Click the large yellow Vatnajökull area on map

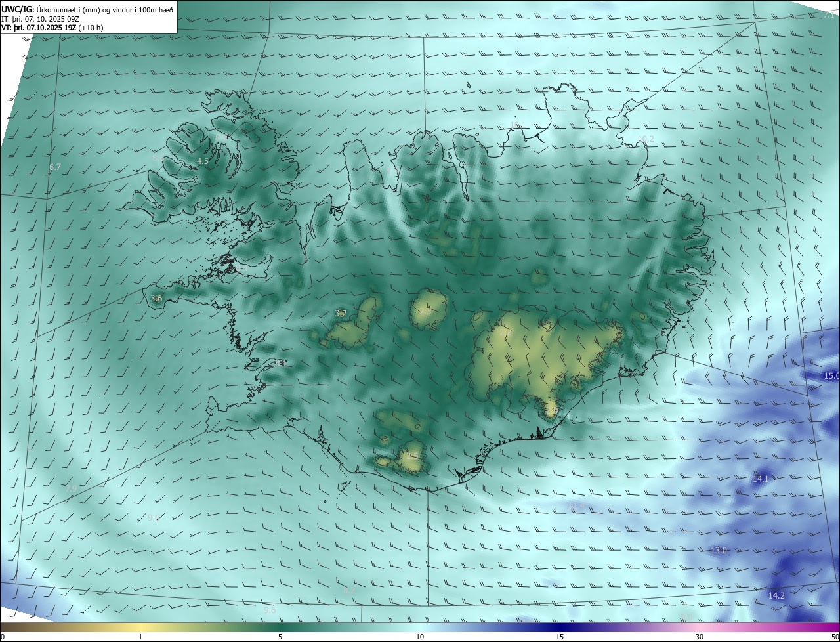click(x=545, y=358)
